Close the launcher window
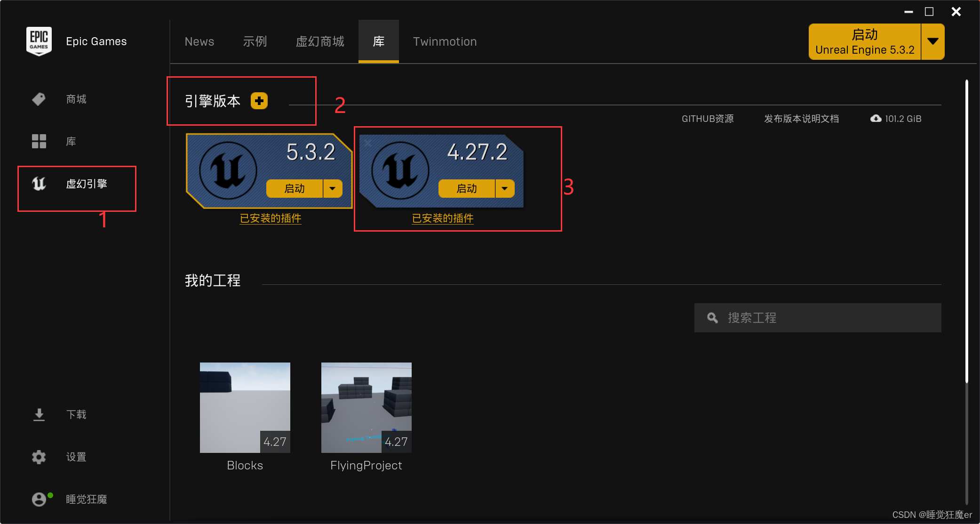 pyautogui.click(x=956, y=12)
